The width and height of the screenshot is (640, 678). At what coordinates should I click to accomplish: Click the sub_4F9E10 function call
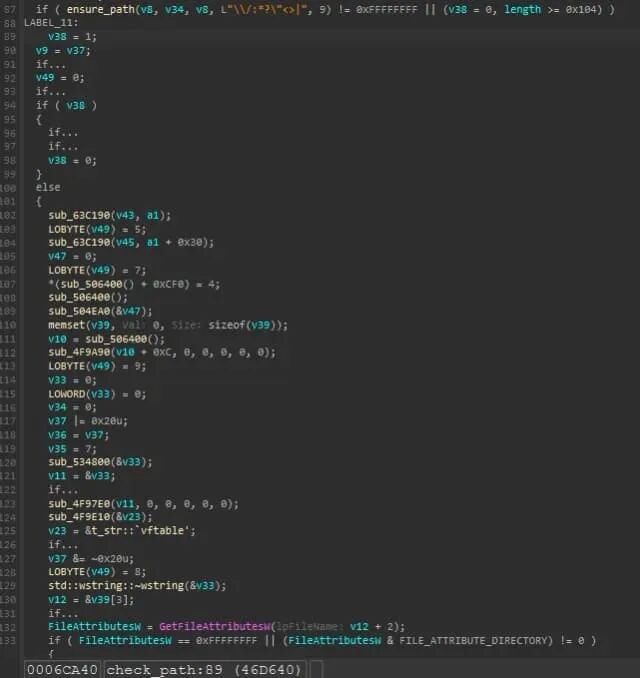pos(79,517)
